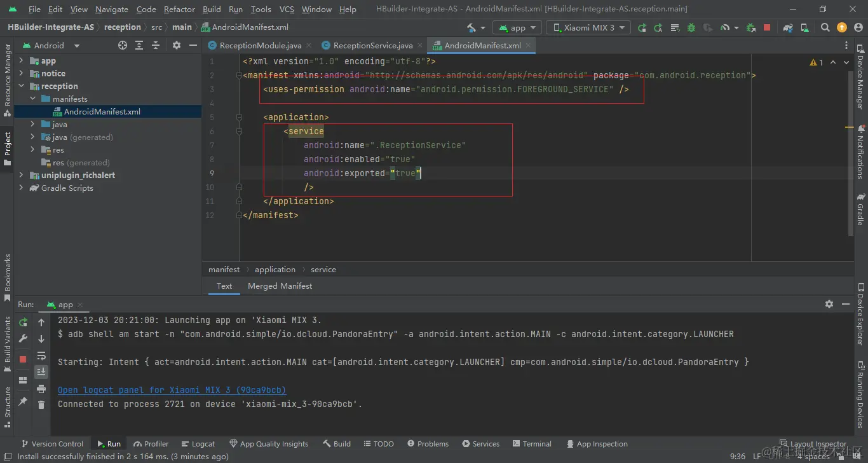
Task: Open the Profiler tool window
Action: pos(151,444)
